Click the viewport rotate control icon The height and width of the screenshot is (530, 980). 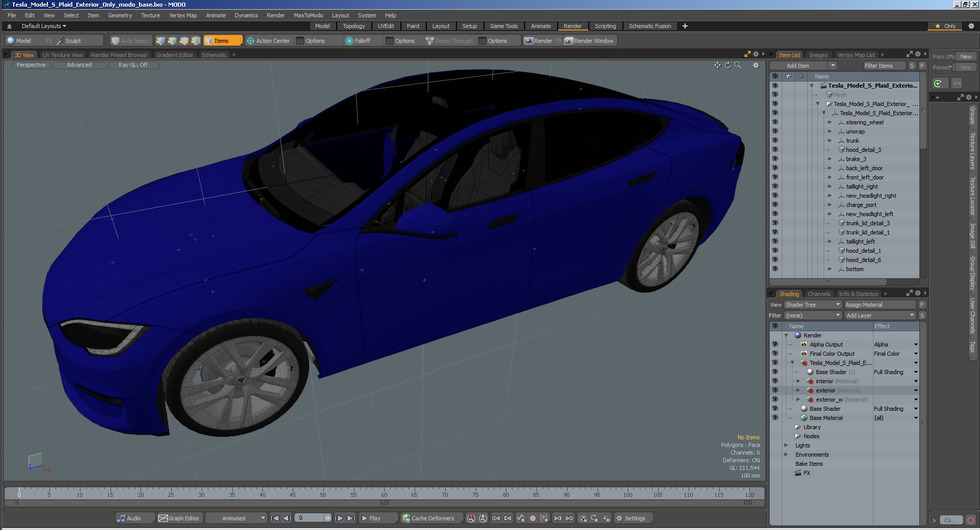(727, 65)
